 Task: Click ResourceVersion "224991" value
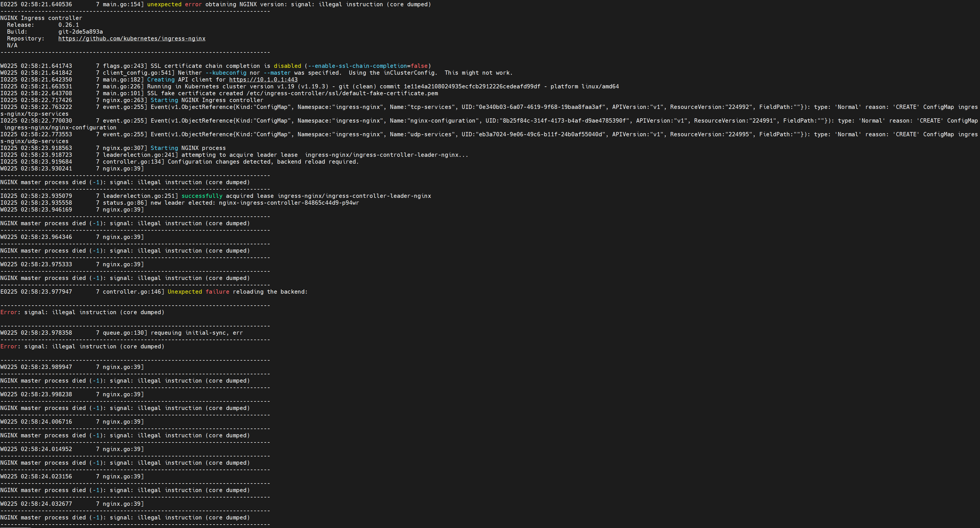click(763, 121)
